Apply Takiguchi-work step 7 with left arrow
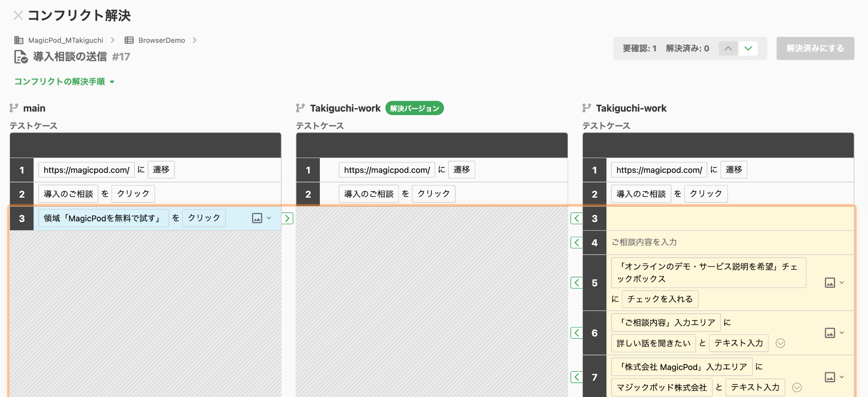The width and height of the screenshot is (868, 397). (x=576, y=377)
